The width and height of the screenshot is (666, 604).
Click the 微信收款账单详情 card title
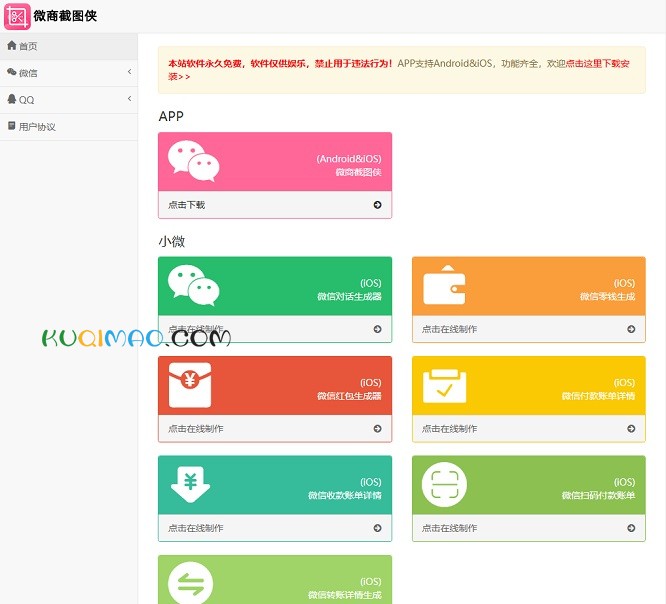point(344,495)
